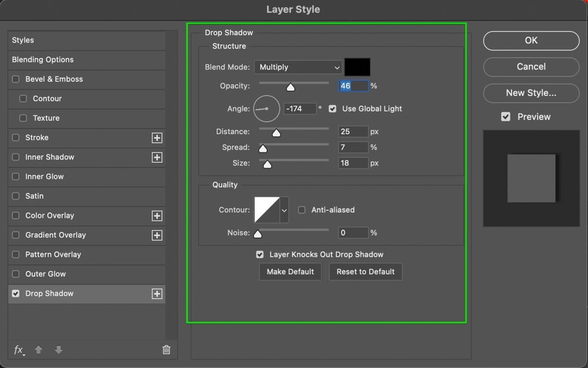Confirm with the OK button
The height and width of the screenshot is (368, 588).
point(531,41)
